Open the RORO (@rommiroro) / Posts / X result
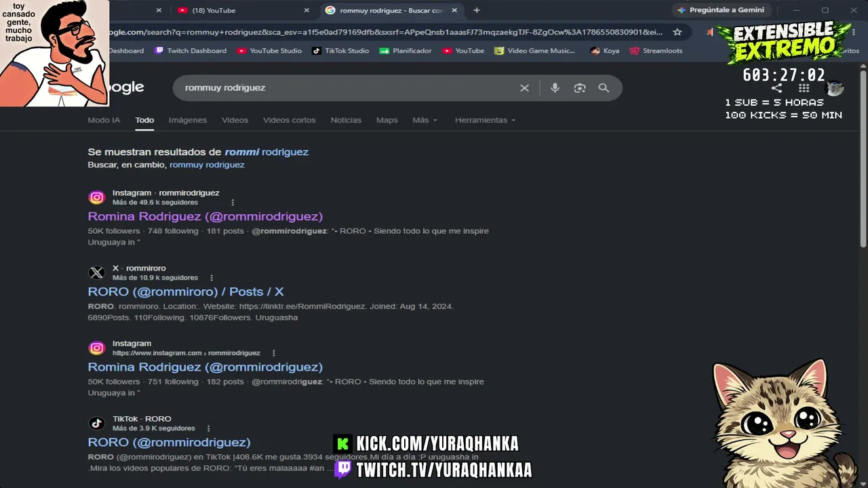This screenshot has height=488, width=868. (x=186, y=292)
